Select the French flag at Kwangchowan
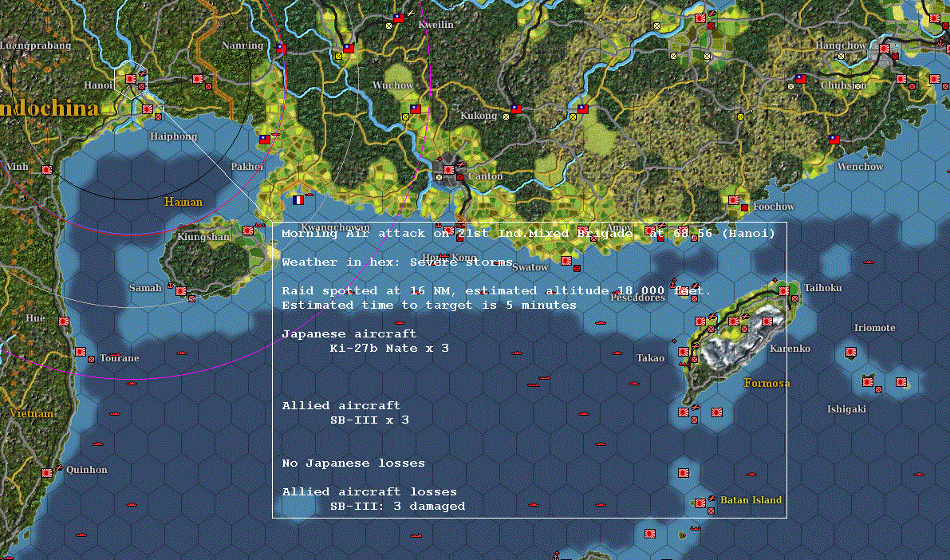 (x=298, y=200)
